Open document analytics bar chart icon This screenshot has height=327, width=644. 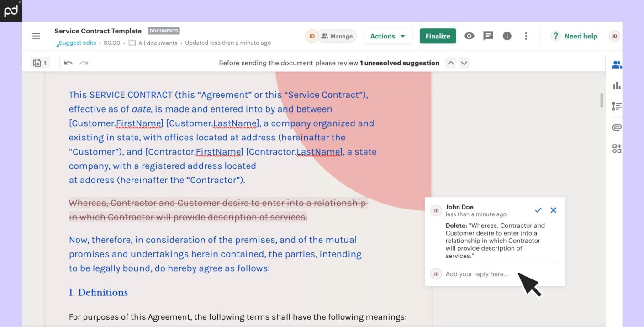[617, 85]
